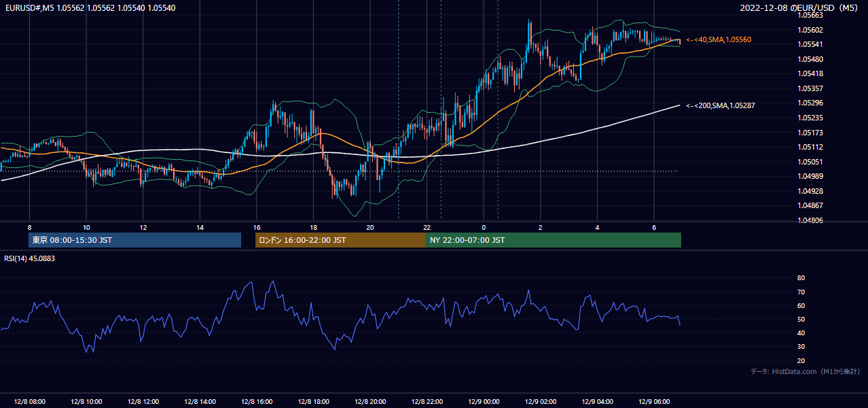Click price level 1.05418 on axis
The image size is (868, 408).
809,73
